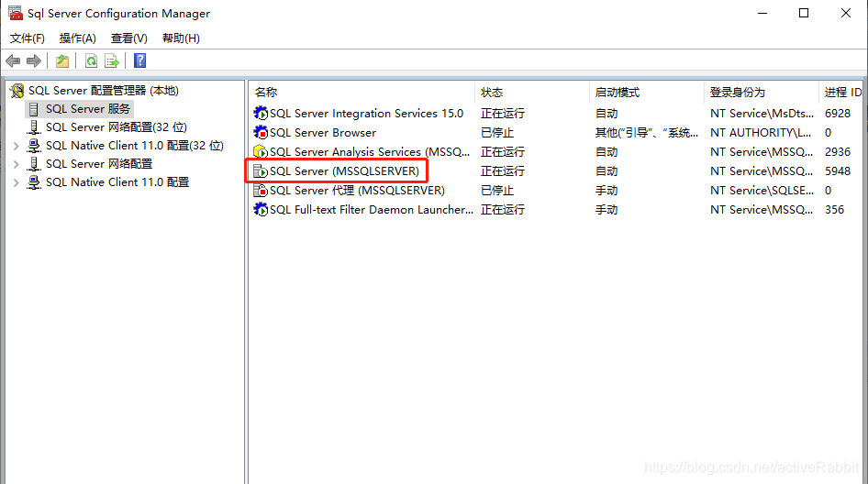Image resolution: width=868 pixels, height=484 pixels.
Task: Click the SQL Server Browser service icon
Action: click(261, 133)
